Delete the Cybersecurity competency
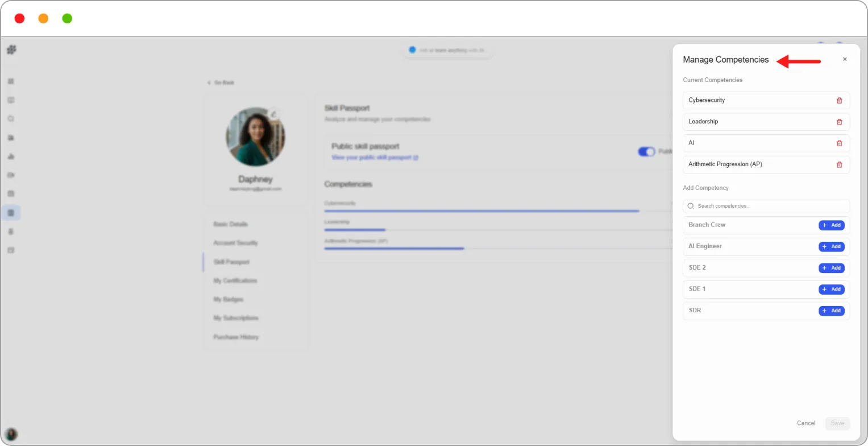 point(839,101)
